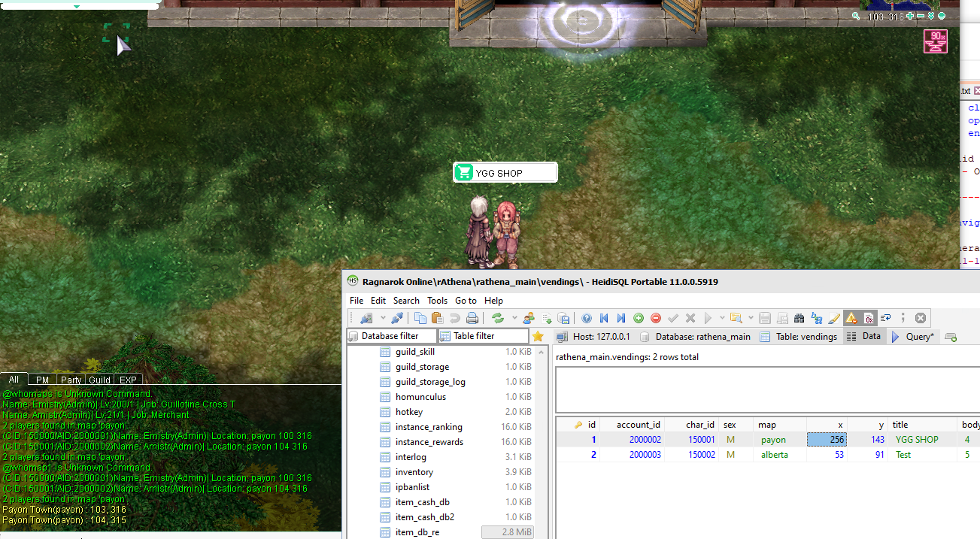Click the x cell containing 256
This screenshot has height=539, width=980.
point(827,440)
